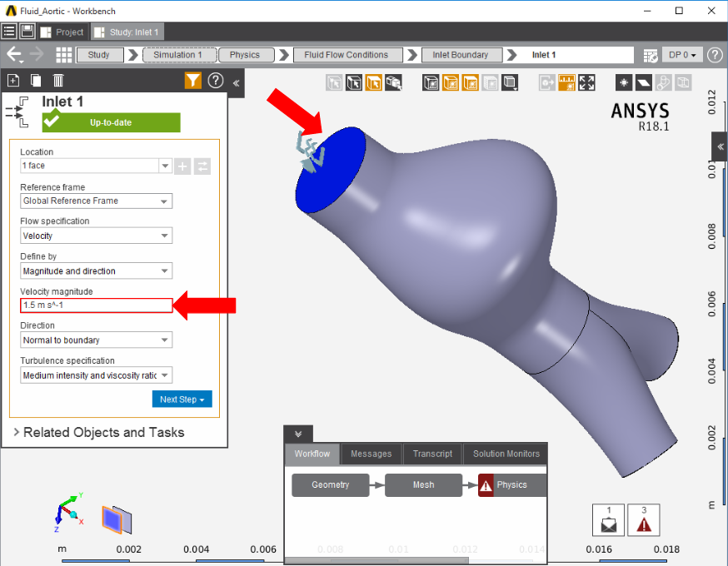
Task: Click the greyed wireframe cube icon
Action: point(683,83)
